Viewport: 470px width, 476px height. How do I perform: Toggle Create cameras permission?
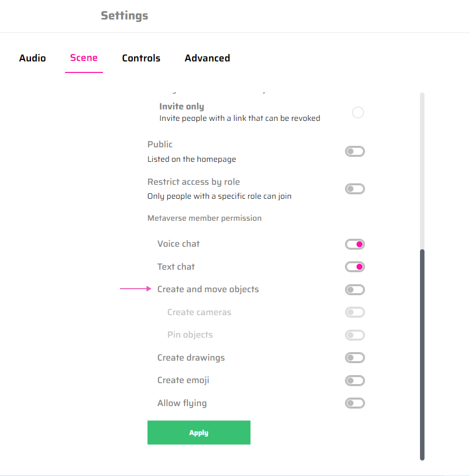[355, 313]
